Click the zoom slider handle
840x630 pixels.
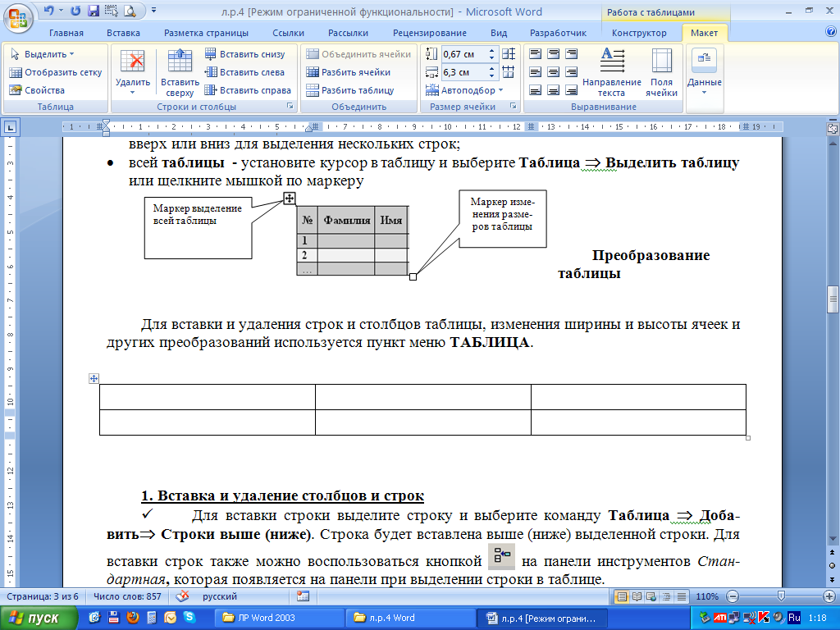click(x=779, y=596)
